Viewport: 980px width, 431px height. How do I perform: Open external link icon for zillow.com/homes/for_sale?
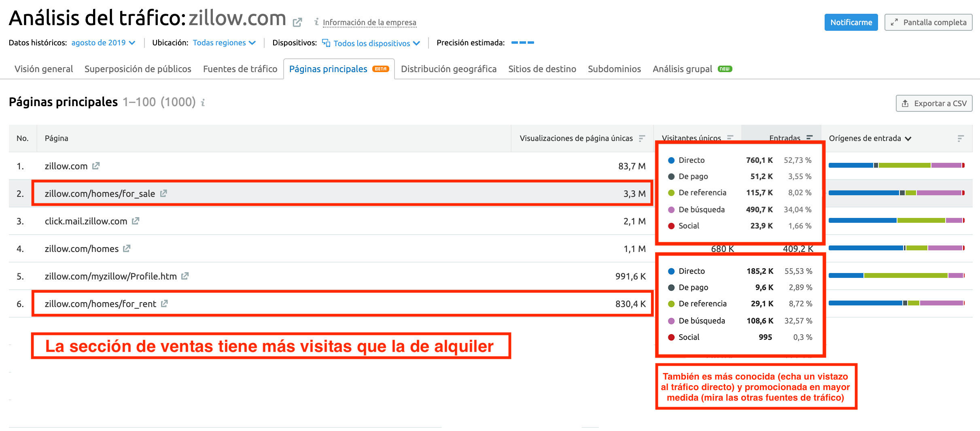tap(163, 193)
